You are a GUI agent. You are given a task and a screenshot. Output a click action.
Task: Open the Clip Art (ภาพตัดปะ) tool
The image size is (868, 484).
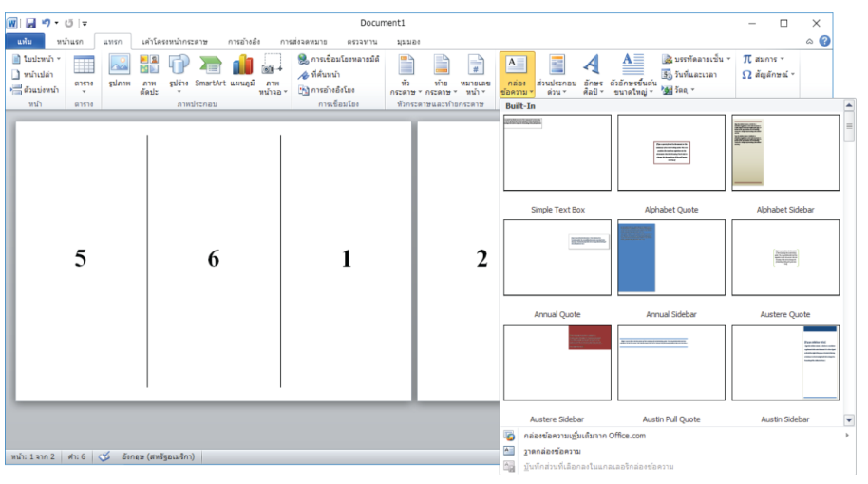(149, 72)
